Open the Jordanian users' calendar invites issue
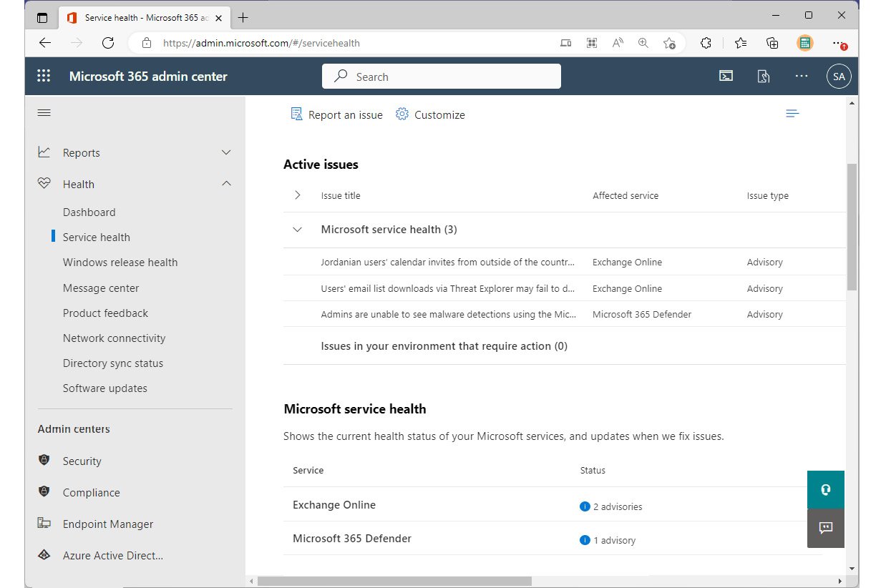886x588 pixels. (447, 262)
